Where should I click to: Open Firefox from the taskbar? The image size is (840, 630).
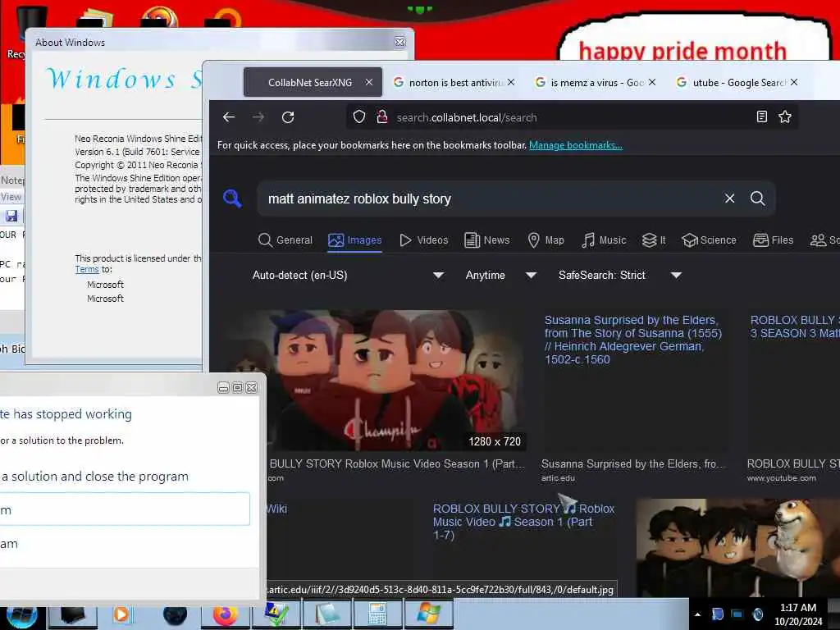click(226, 615)
